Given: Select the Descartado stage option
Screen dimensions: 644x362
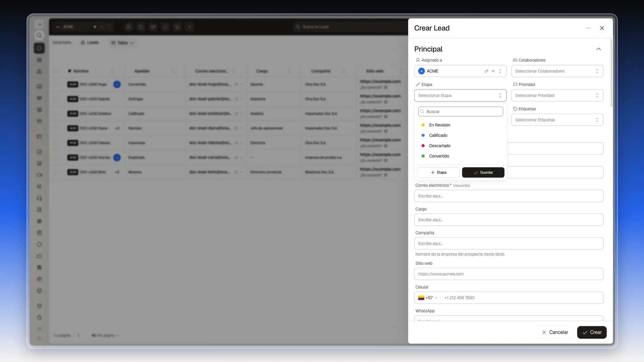Looking at the screenshot, I should [x=461, y=146].
